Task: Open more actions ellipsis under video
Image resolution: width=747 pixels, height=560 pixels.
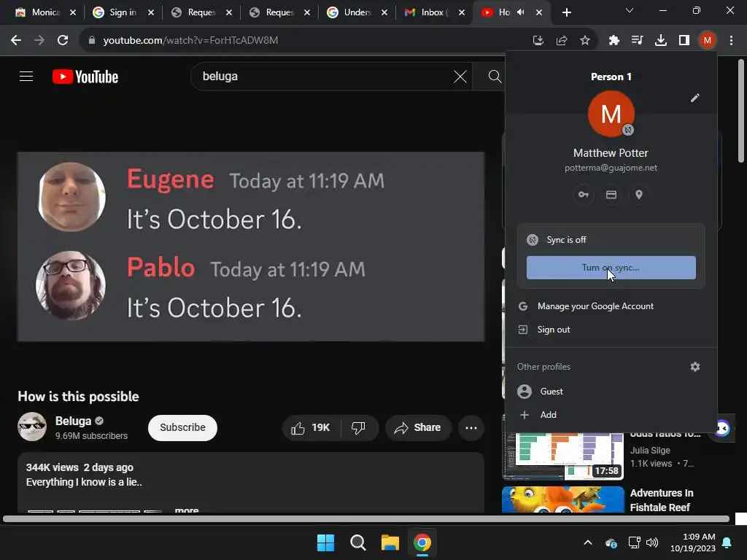Action: [x=471, y=427]
